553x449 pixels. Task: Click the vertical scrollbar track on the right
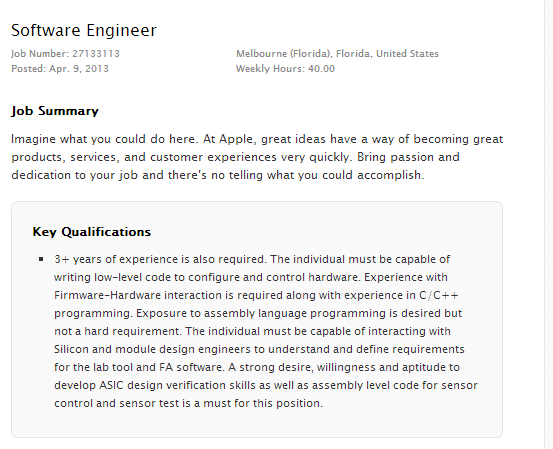[x=548, y=224]
